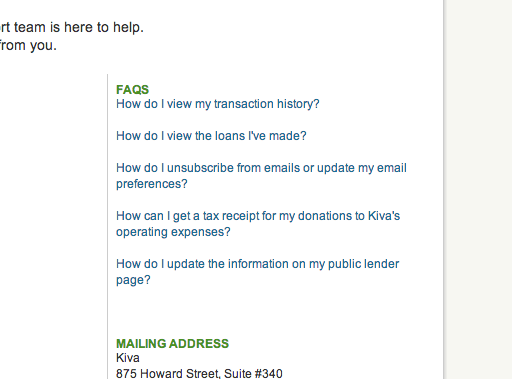Viewport: 512px width, 379px height.
Task: Open "How do I view the loans I've made?"
Action: pyautogui.click(x=211, y=136)
